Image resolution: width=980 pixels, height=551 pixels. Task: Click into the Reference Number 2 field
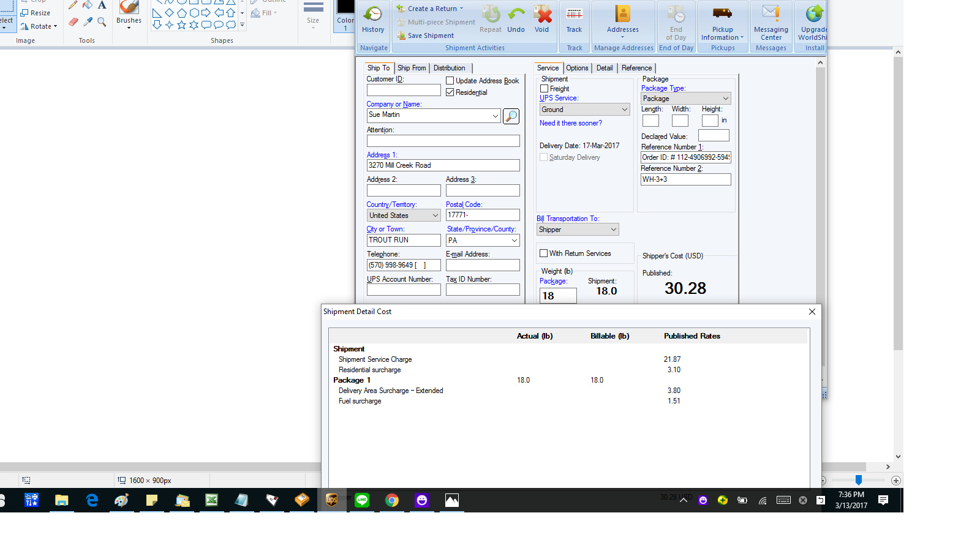point(685,179)
